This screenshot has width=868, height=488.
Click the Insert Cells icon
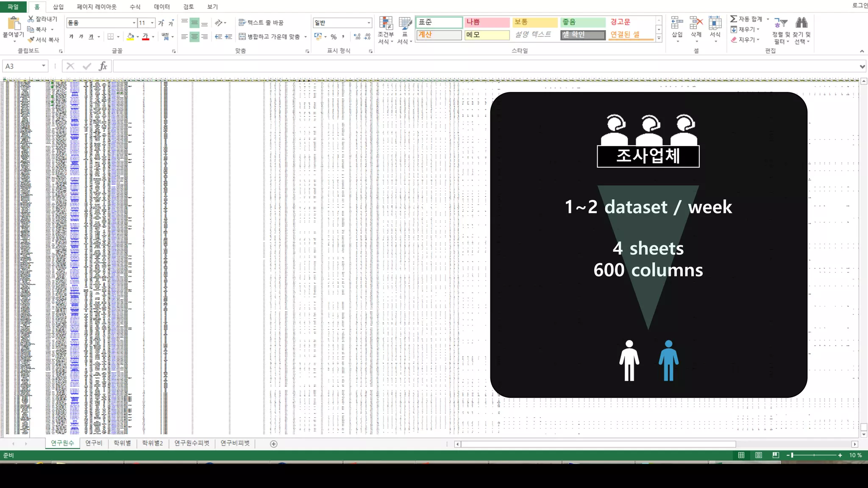[x=677, y=23]
